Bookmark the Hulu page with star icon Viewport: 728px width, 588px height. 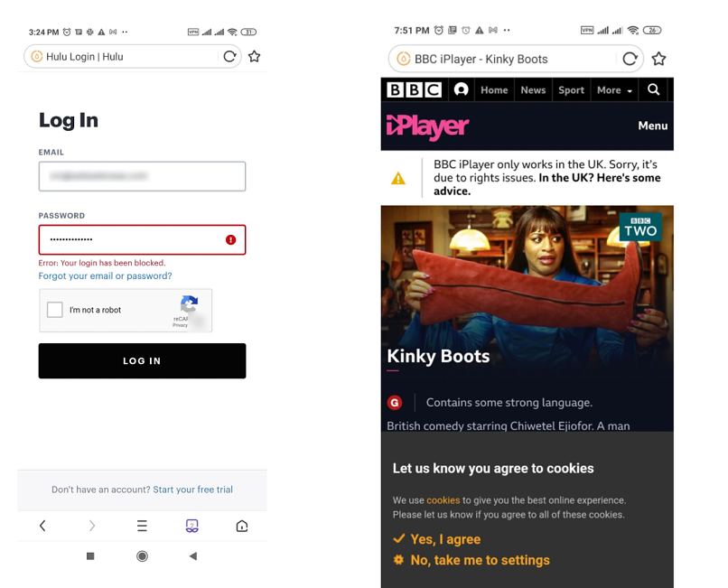(254, 57)
